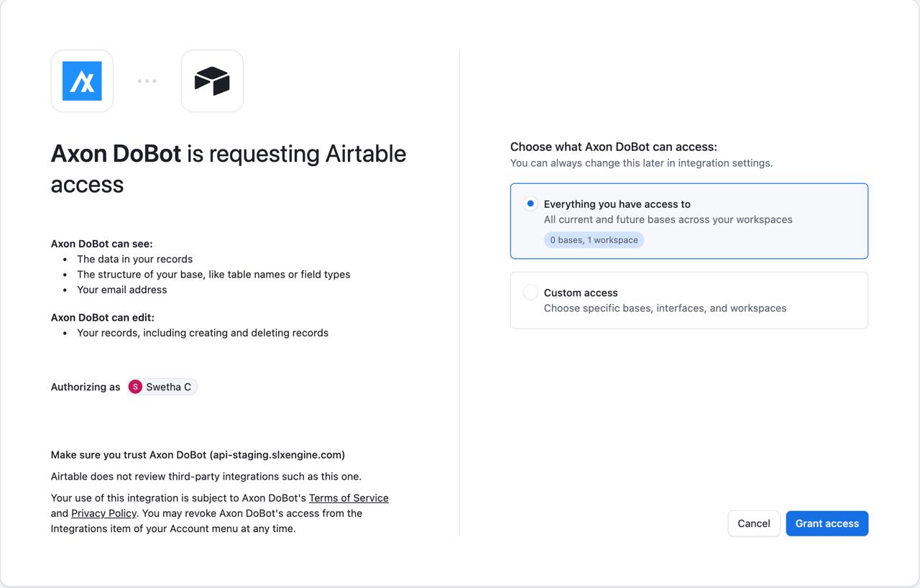Click "Axon DoBot can edit:" label
This screenshot has height=588, width=920.
coord(103,317)
